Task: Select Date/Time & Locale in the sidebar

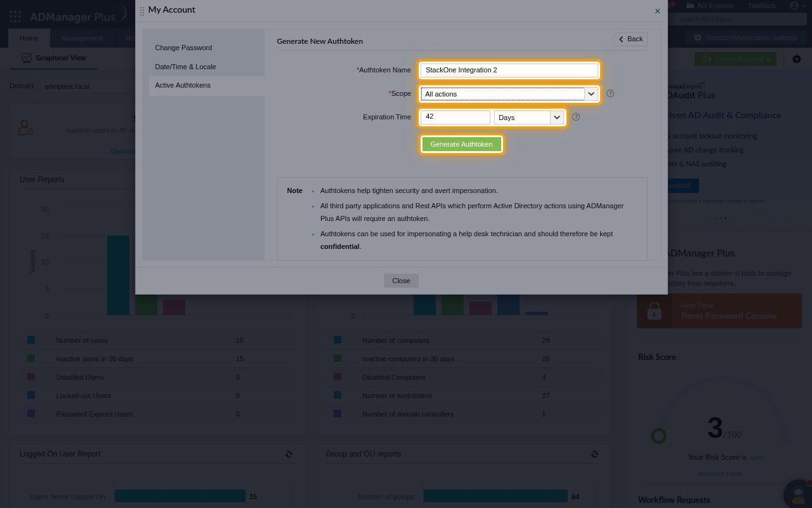Action: pos(185,67)
